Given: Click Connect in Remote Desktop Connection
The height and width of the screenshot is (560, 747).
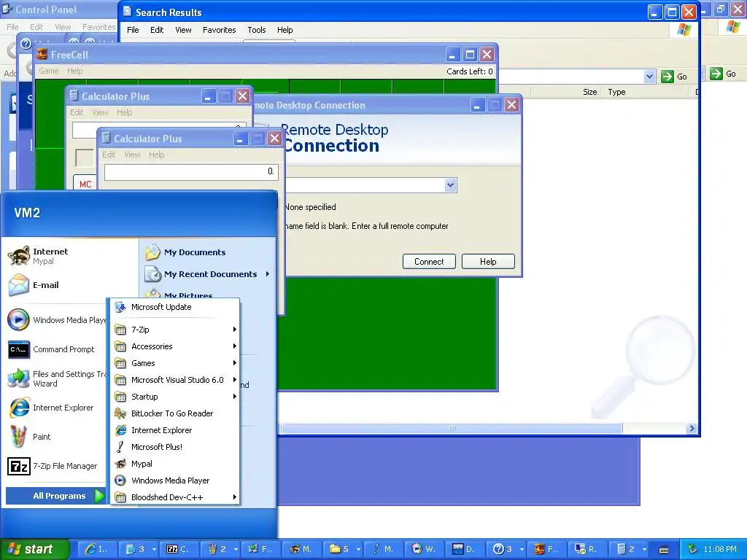Looking at the screenshot, I should (x=429, y=262).
